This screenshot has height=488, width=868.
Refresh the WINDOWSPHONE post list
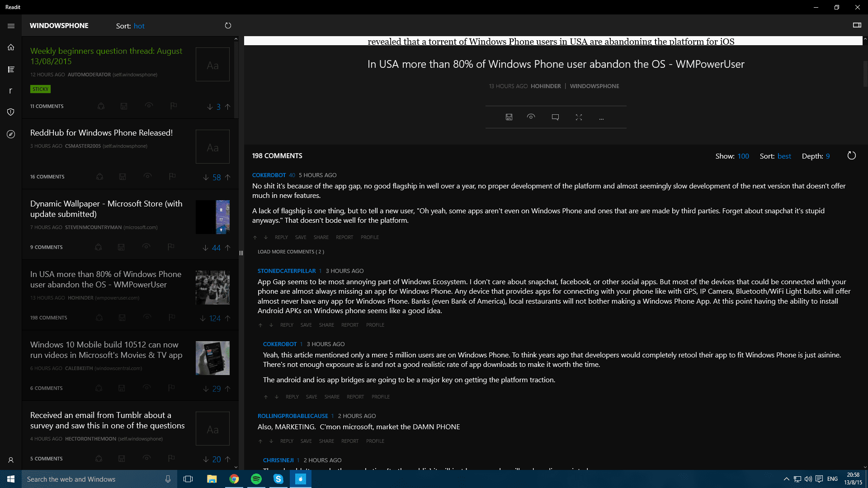point(228,26)
